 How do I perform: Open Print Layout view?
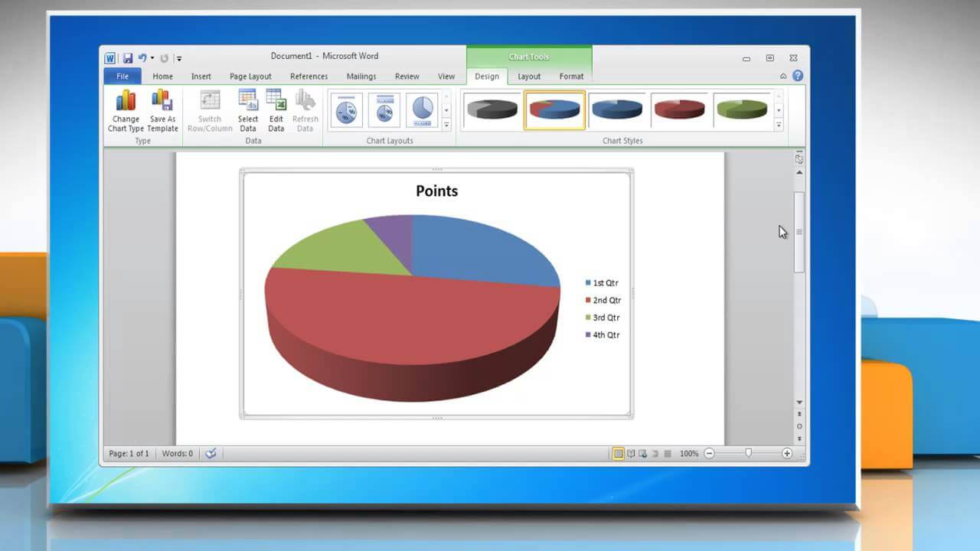click(619, 453)
